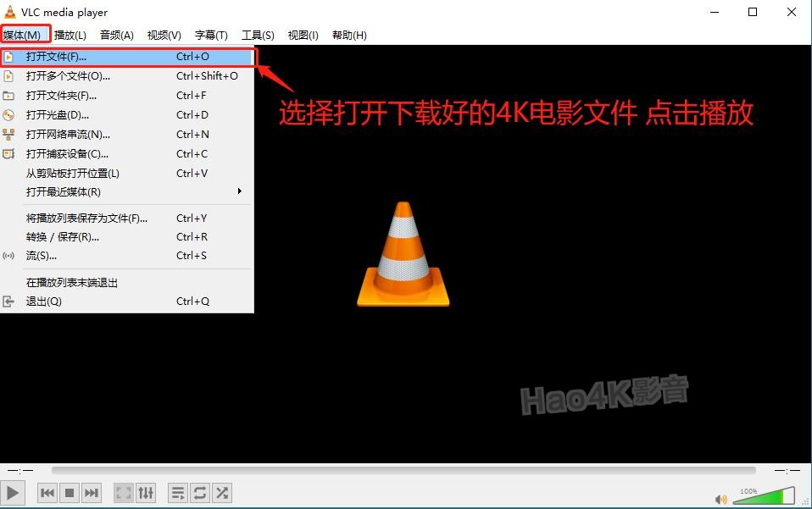Toggle 在播放列表末端退出 option
812x509 pixels.
coord(127,282)
